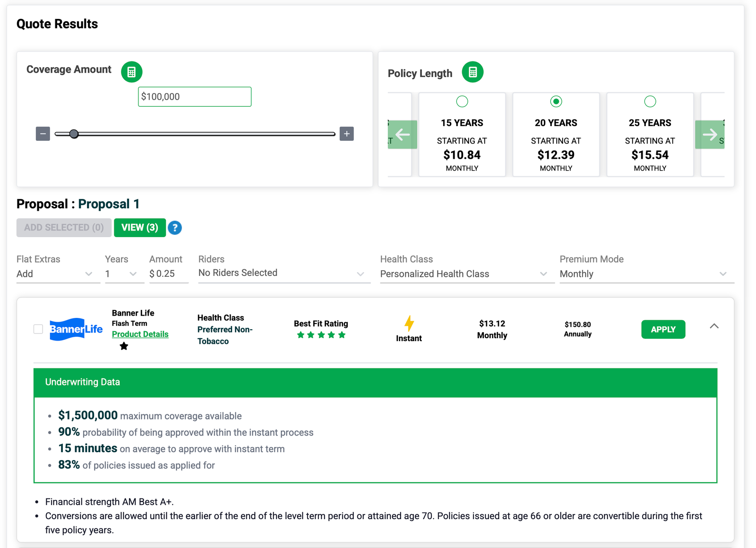The width and height of the screenshot is (756, 548).
Task: Click the left arrow on policy length carousel
Action: click(x=402, y=135)
